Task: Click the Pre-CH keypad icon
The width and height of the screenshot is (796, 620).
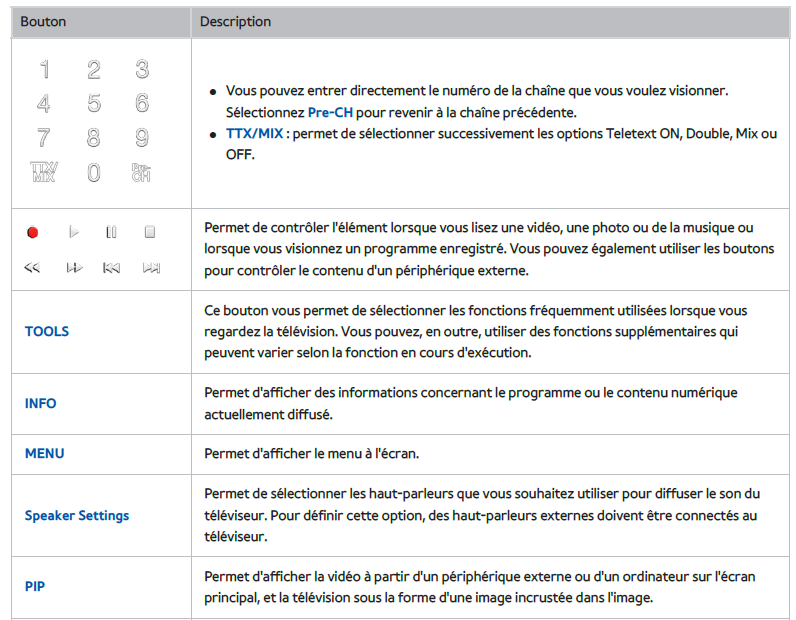Action: (x=141, y=173)
